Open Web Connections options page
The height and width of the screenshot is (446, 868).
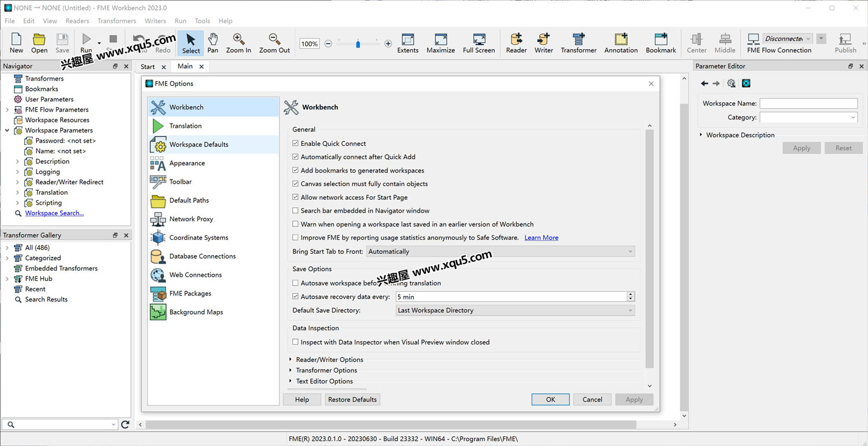pyautogui.click(x=214, y=275)
